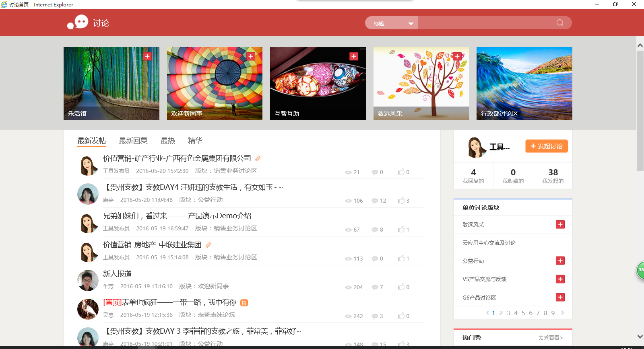Follow G6产品讨论区 with plus icon
The height and width of the screenshot is (349, 644).
[x=560, y=297]
